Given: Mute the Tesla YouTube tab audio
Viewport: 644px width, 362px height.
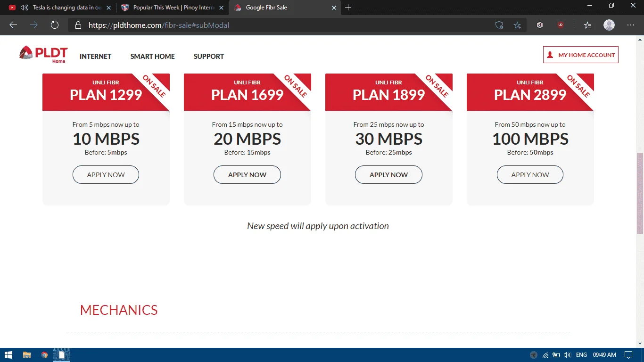Looking at the screenshot, I should 25,8.
